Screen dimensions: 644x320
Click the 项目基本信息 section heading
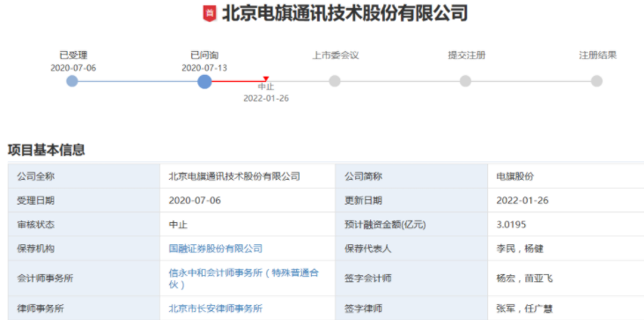click(x=47, y=150)
